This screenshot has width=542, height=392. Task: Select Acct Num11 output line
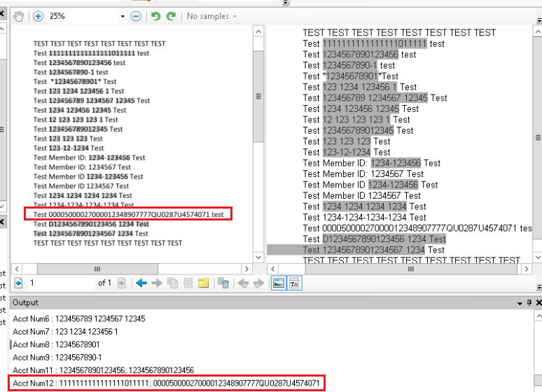[x=104, y=370]
